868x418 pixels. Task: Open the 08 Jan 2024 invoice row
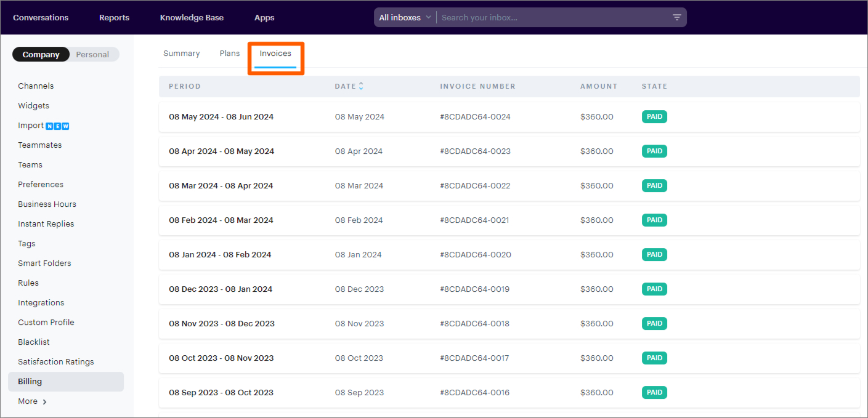click(220, 255)
